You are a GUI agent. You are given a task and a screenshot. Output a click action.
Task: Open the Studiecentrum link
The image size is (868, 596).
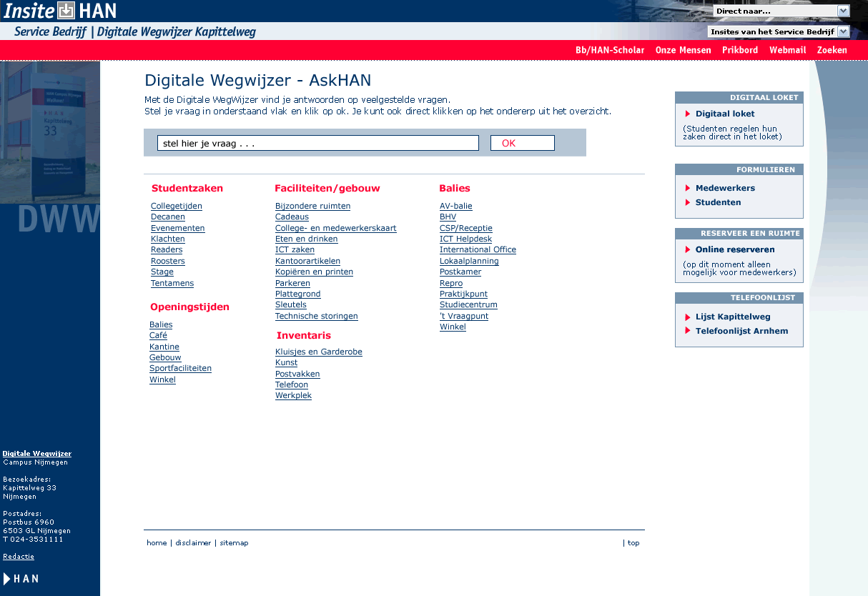point(468,305)
